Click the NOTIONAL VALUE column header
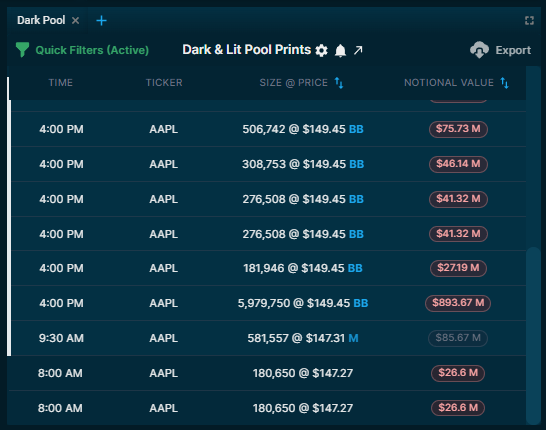The width and height of the screenshot is (546, 430). point(449,83)
